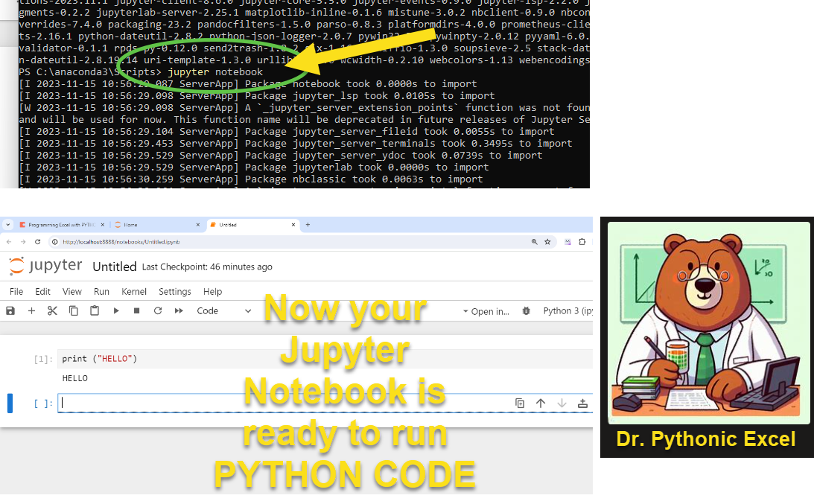
Task: Save the notebook with the floppy disk icon
Action: (10, 311)
